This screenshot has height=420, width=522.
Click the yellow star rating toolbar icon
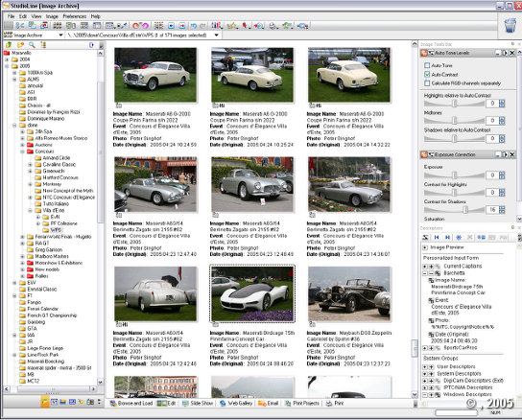(232, 25)
